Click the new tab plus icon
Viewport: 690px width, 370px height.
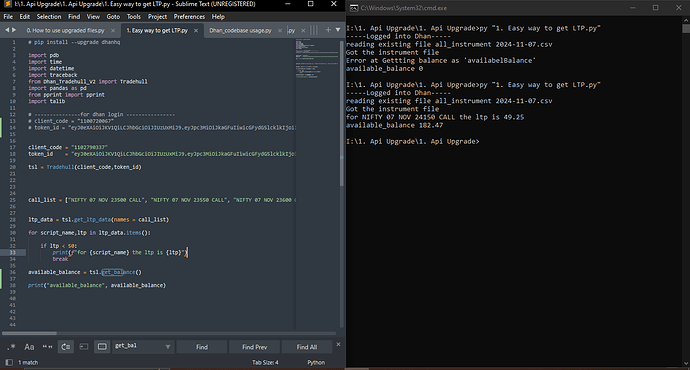tap(328, 30)
